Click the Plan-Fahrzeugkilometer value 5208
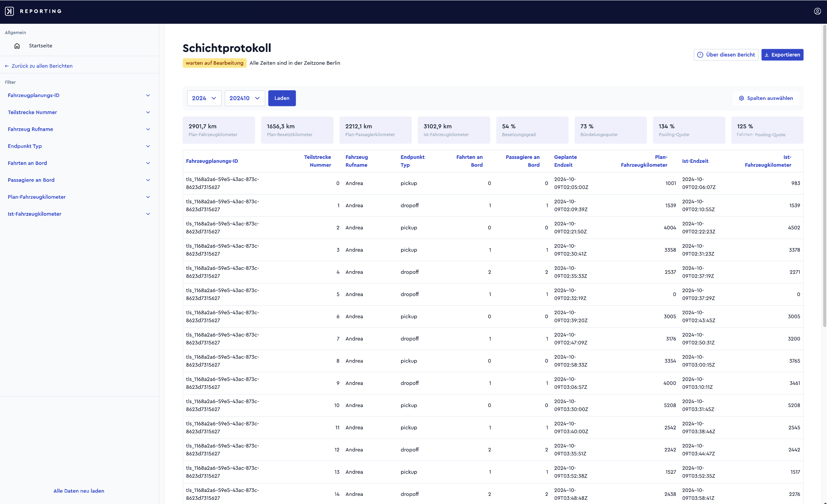 tap(670, 406)
